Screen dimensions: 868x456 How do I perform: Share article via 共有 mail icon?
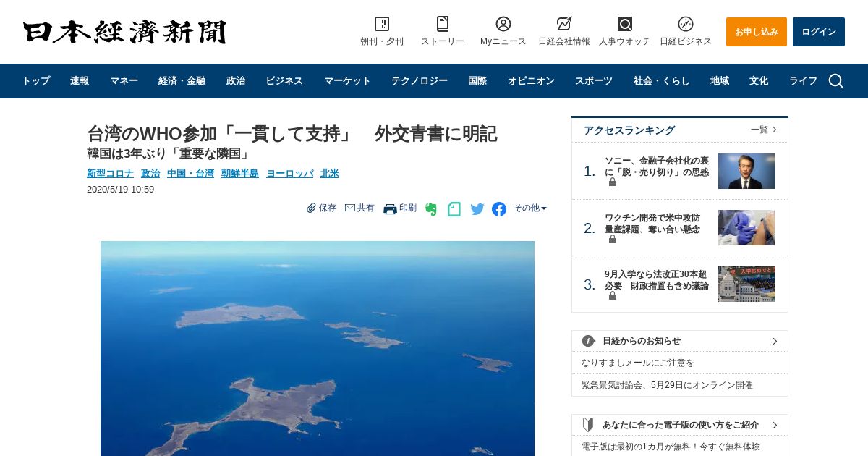359,208
